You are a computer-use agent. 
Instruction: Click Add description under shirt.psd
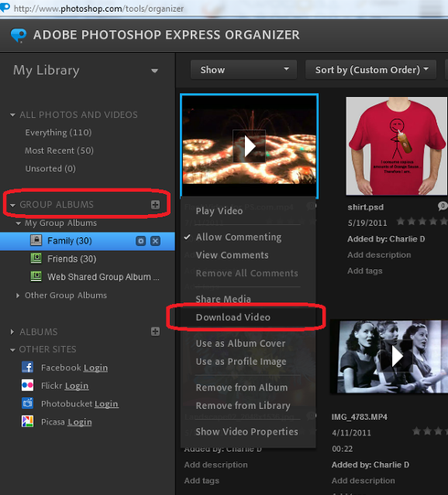379,254
